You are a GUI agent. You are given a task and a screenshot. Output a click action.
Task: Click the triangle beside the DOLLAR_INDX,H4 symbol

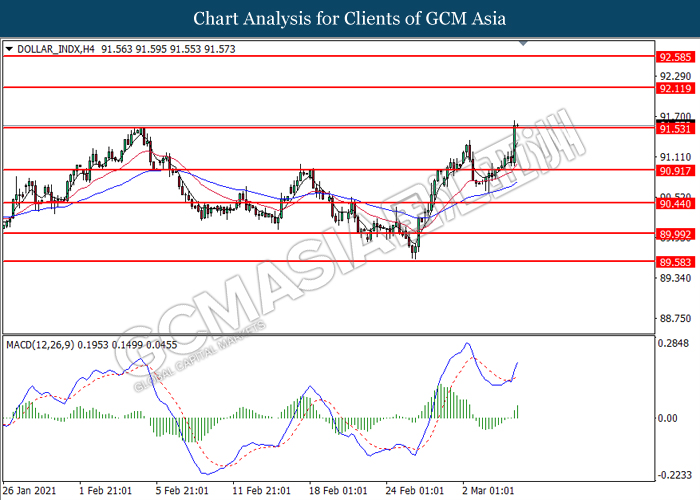[9, 47]
